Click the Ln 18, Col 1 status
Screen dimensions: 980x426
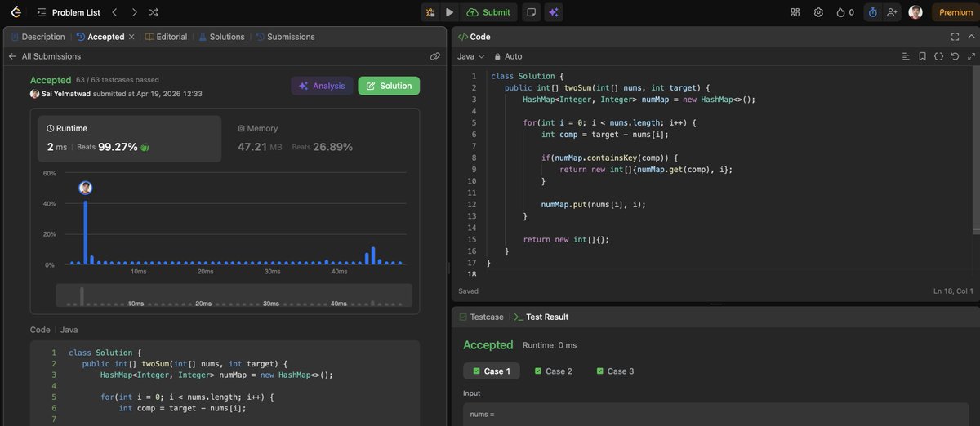tap(951, 291)
